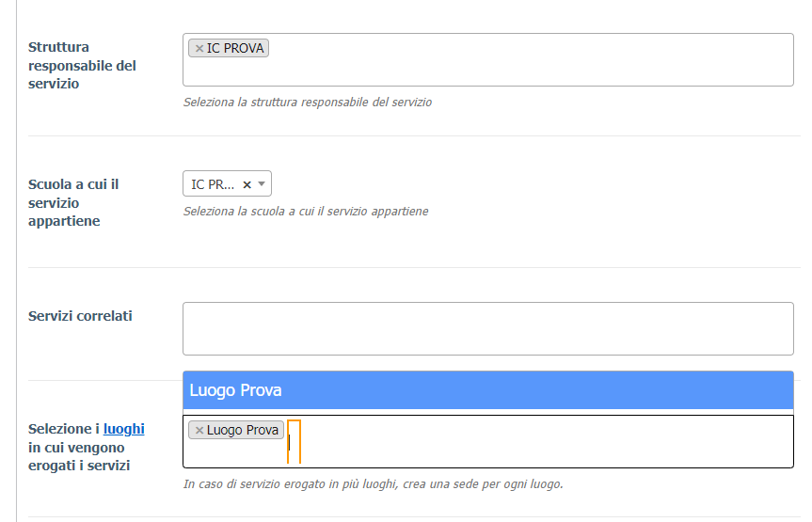Clear the Scuola selection with the x icon
This screenshot has width=812, height=522.
click(x=247, y=184)
